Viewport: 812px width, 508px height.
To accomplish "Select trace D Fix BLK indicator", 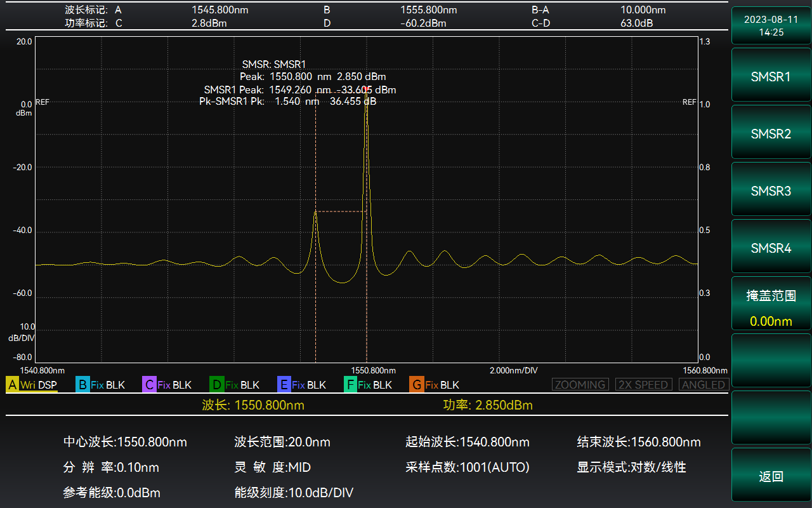I will pos(235,385).
